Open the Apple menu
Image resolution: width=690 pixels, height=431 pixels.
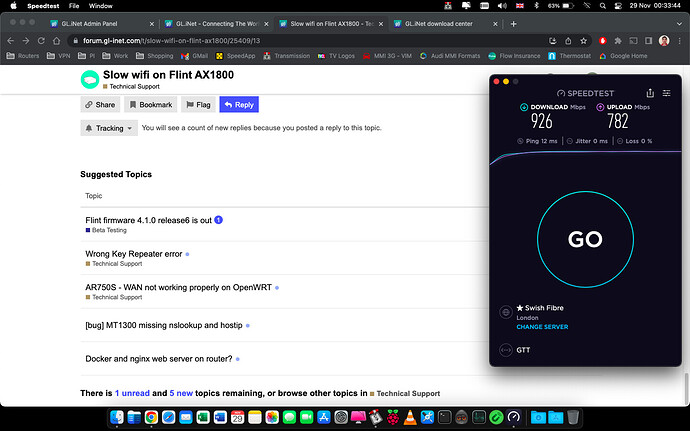13,6
